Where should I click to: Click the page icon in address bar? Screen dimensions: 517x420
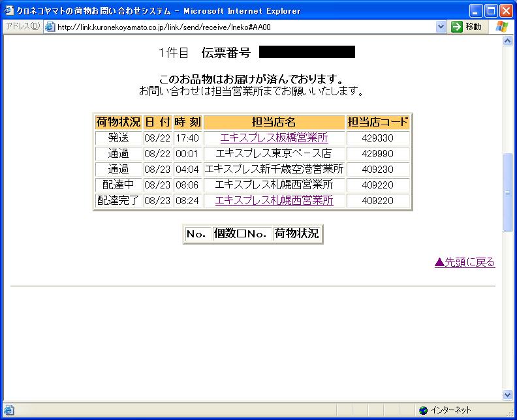50,27
